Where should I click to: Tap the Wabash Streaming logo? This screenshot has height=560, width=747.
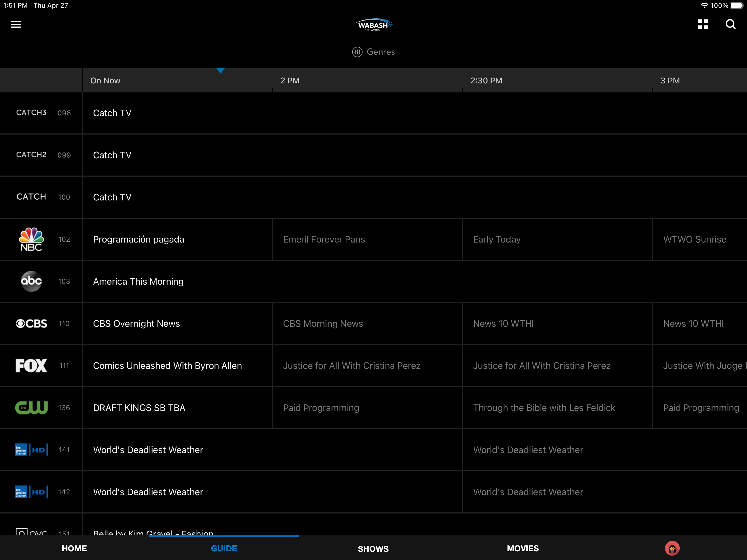(373, 25)
